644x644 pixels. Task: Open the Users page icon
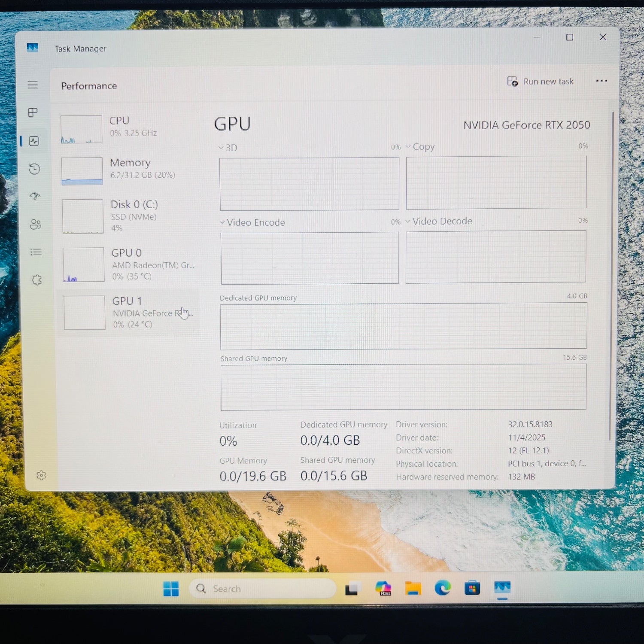click(x=35, y=224)
